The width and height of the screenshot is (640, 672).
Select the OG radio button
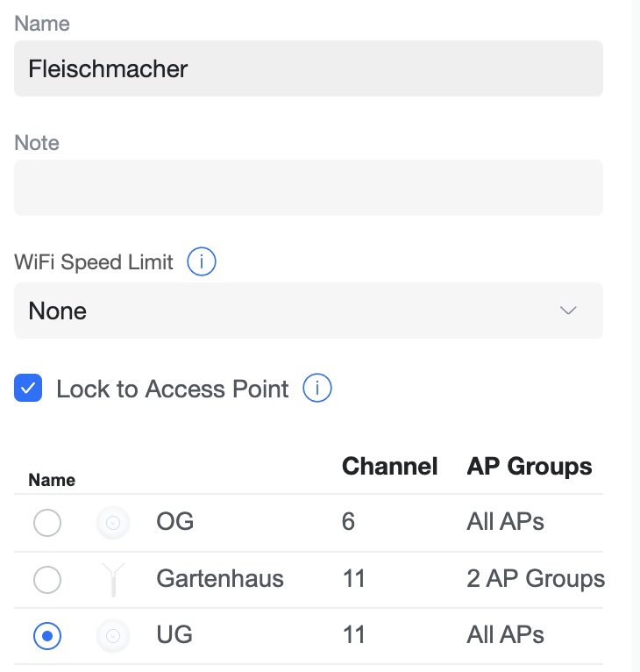pos(47,524)
